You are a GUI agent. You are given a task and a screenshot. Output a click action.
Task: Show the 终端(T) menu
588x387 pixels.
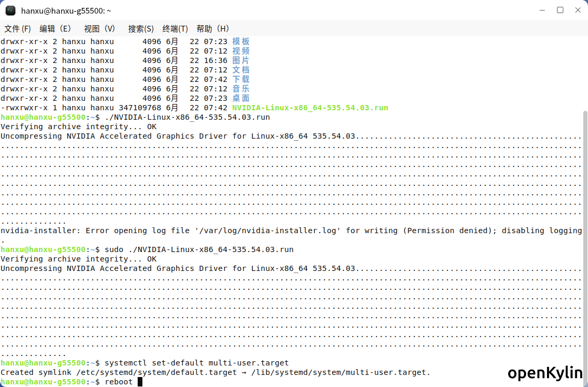click(175, 29)
